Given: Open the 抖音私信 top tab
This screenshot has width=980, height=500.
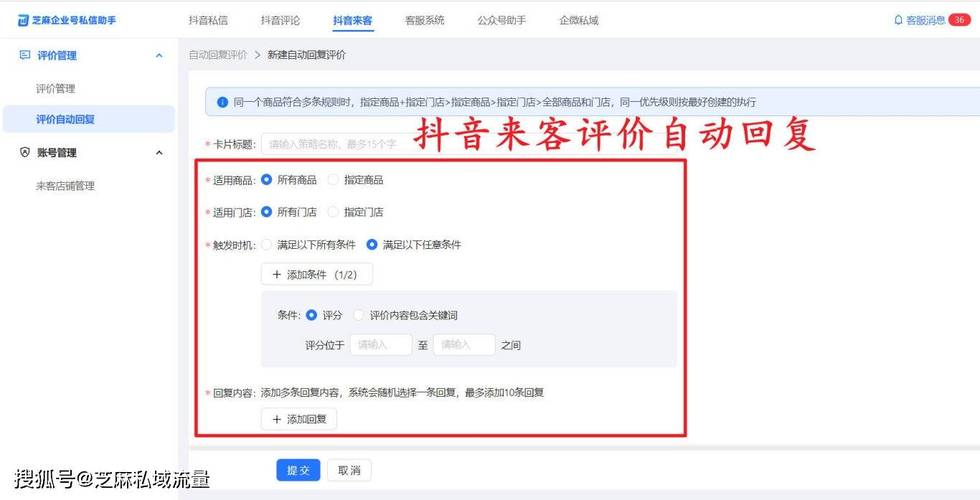Looking at the screenshot, I should coord(208,21).
